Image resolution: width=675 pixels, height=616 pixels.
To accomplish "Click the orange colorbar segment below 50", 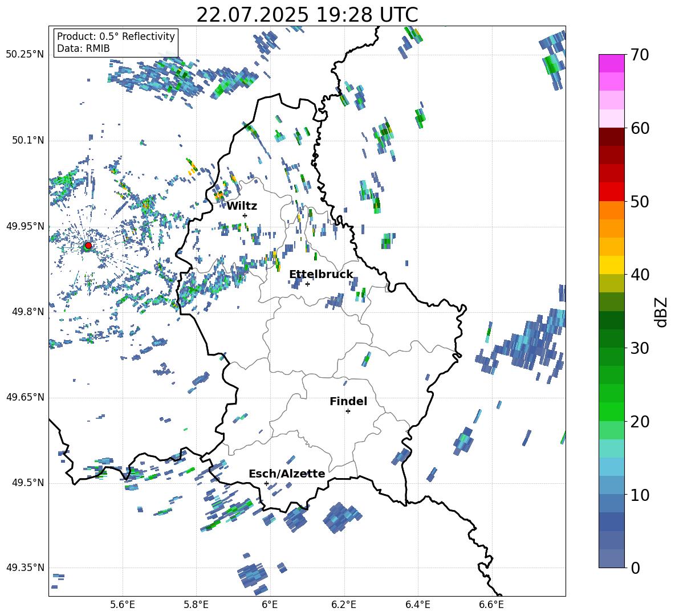I will (611, 210).
